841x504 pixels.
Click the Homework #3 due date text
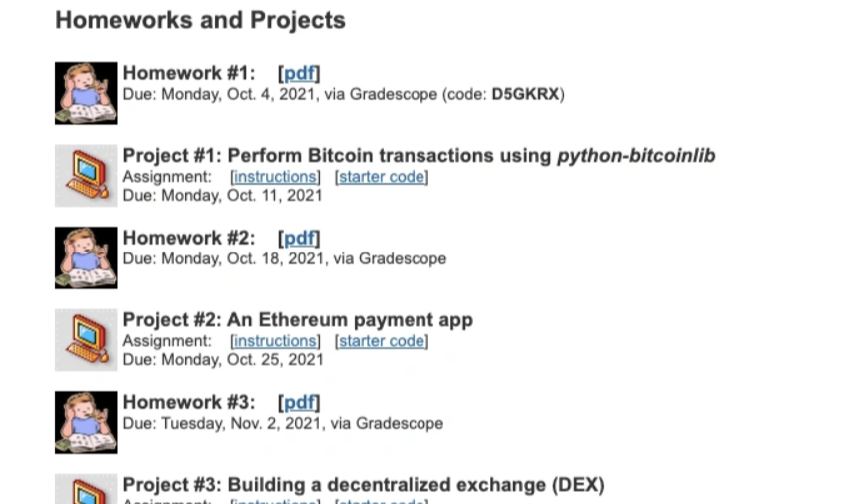click(283, 423)
